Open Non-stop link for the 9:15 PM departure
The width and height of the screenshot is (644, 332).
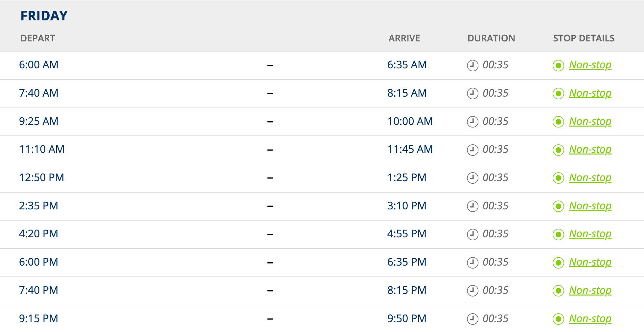click(590, 319)
